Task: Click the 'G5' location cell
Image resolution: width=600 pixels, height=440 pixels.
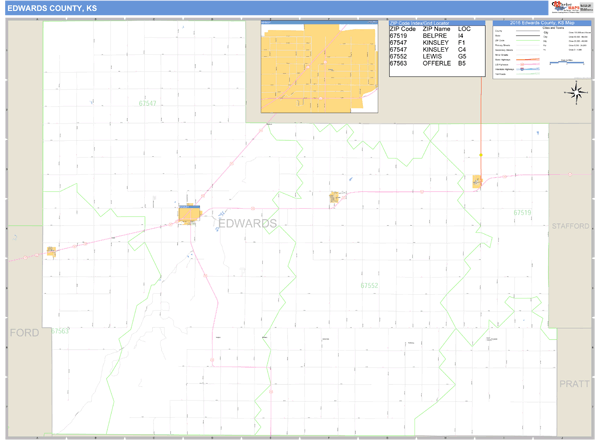Action: [462, 56]
